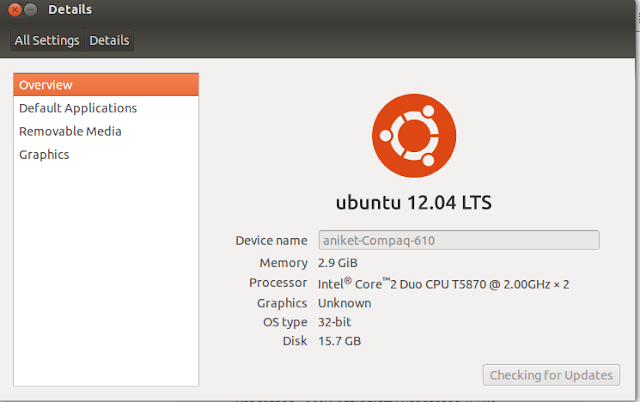Click the Details window title text
Image resolution: width=640 pixels, height=402 pixels.
tap(70, 9)
